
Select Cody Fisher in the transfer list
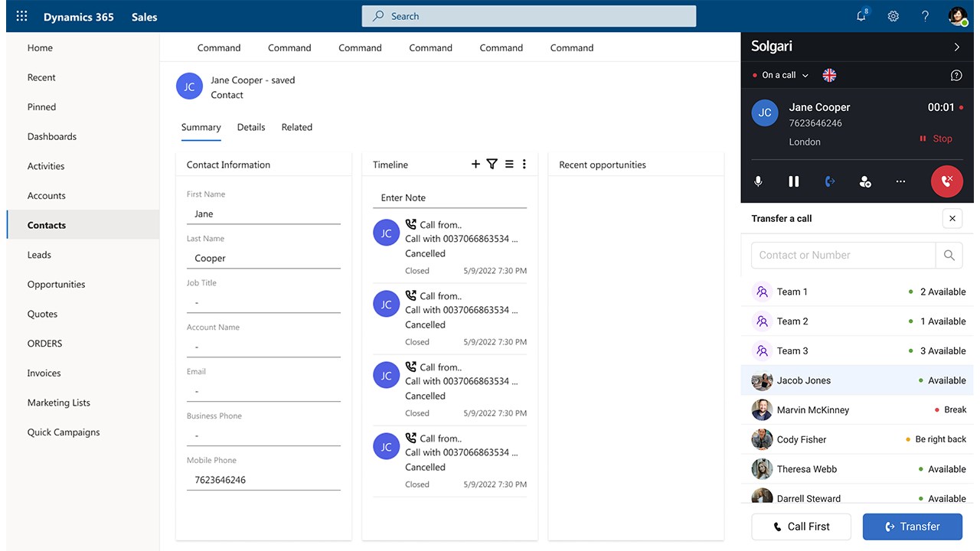pyautogui.click(x=857, y=439)
